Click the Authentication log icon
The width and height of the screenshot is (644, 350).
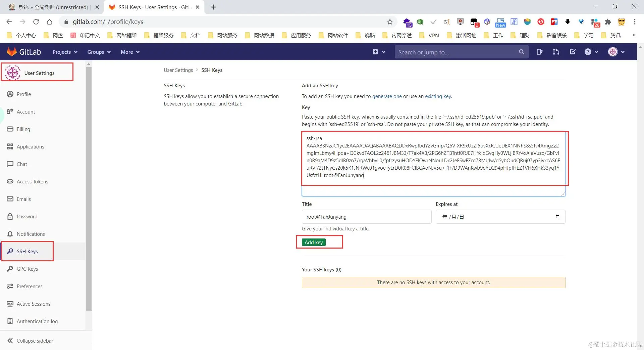tap(10, 321)
